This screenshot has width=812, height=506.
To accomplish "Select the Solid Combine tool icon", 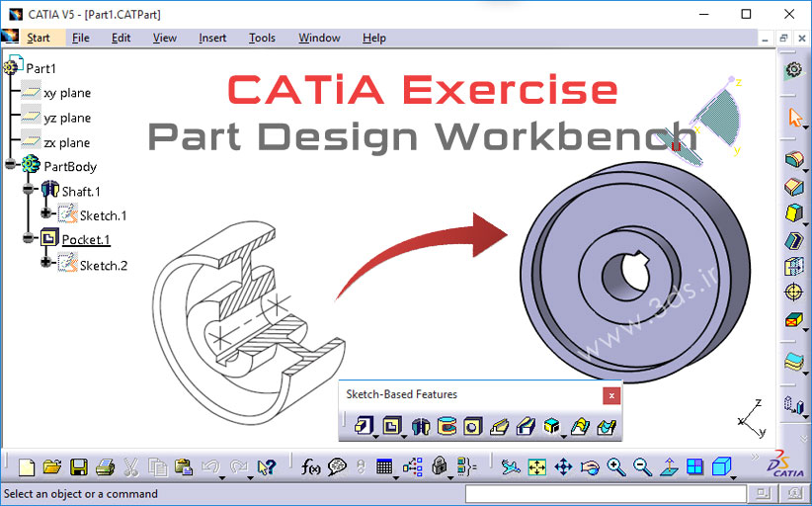I will click(x=551, y=426).
